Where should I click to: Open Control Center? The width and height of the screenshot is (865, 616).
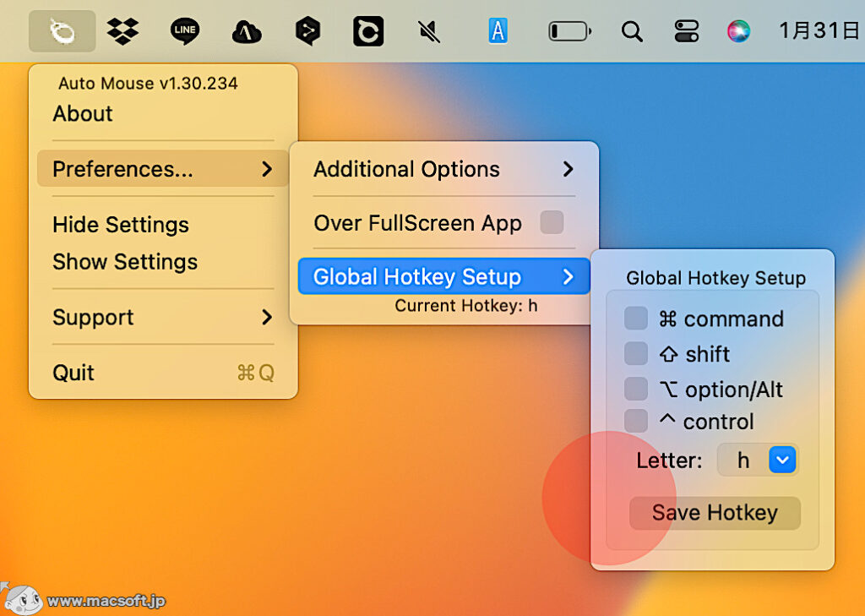pyautogui.click(x=686, y=30)
